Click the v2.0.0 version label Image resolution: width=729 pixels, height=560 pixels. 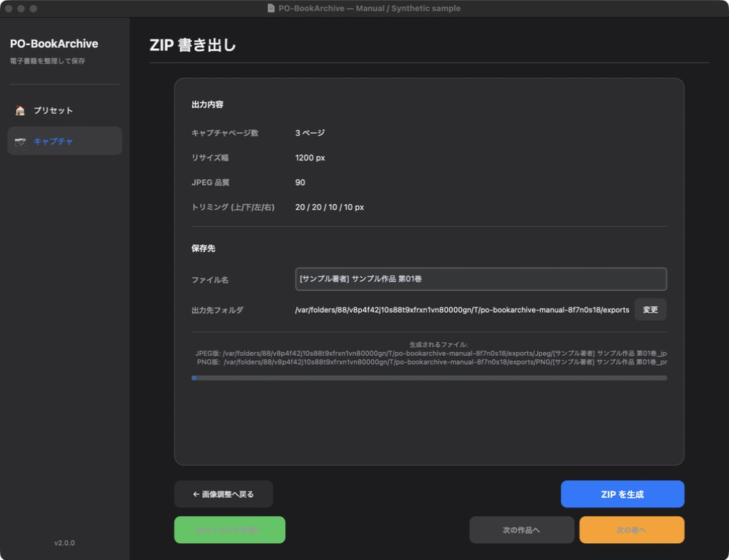click(x=64, y=542)
